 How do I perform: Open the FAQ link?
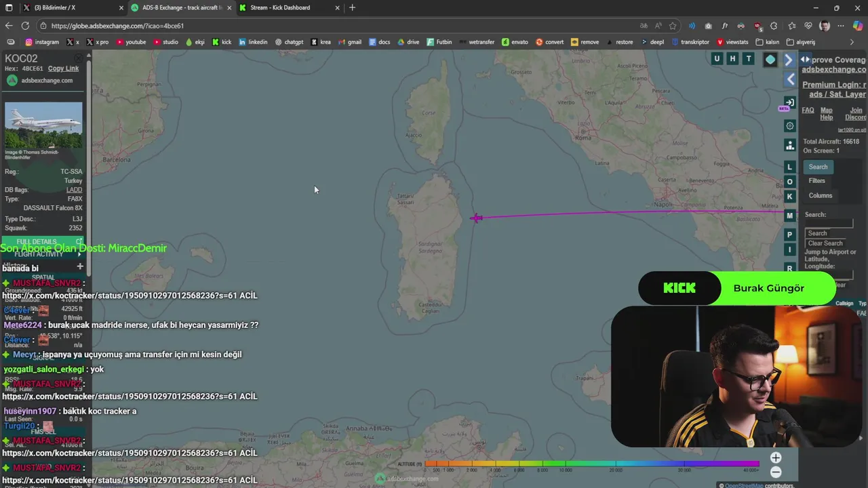tap(808, 110)
